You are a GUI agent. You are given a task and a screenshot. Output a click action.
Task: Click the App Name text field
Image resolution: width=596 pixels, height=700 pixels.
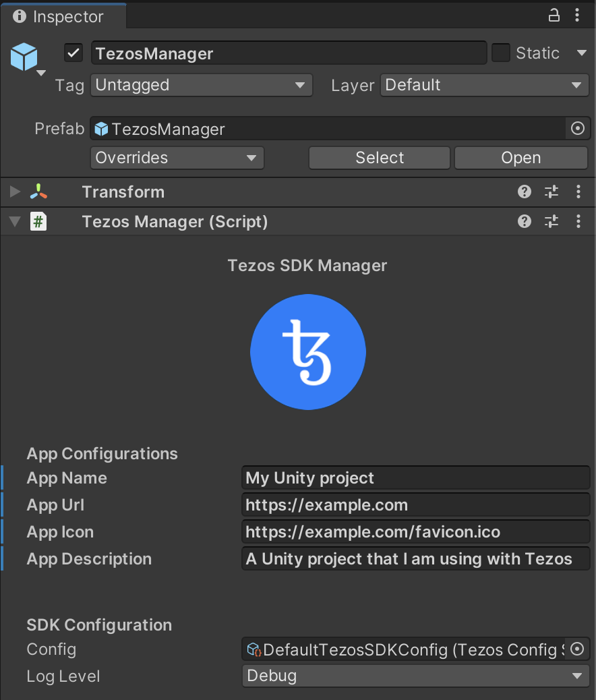415,478
